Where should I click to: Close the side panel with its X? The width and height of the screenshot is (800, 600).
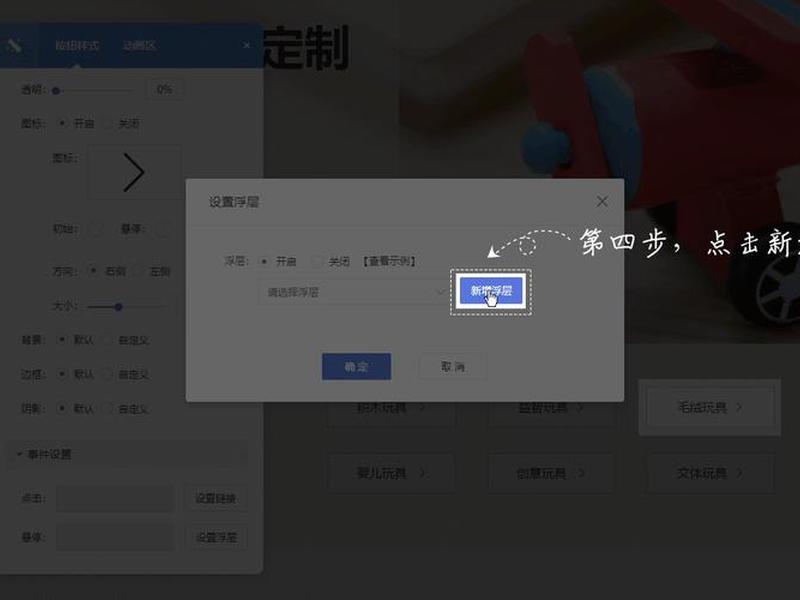(246, 45)
